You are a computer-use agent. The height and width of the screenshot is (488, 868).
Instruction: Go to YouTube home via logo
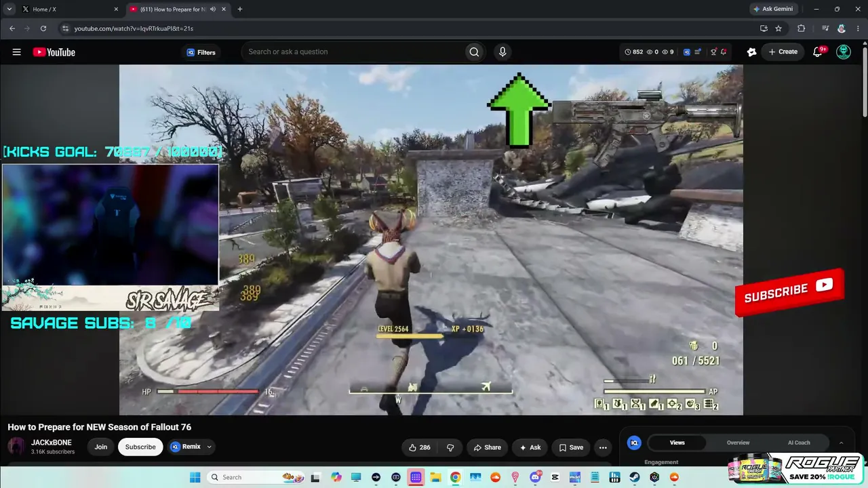54,52
